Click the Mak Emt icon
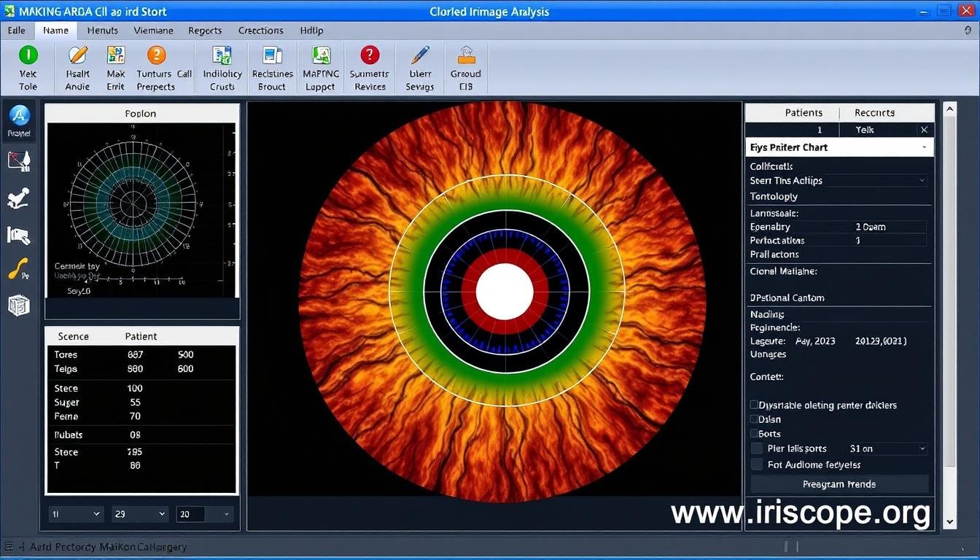This screenshot has width=980, height=560. [115, 67]
